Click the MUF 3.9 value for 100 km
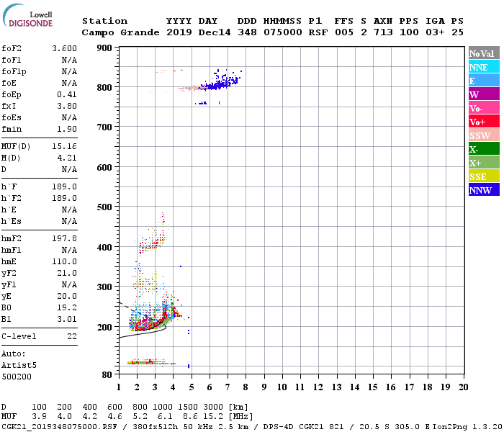Viewport: 504px width, 432px height. pyautogui.click(x=39, y=416)
